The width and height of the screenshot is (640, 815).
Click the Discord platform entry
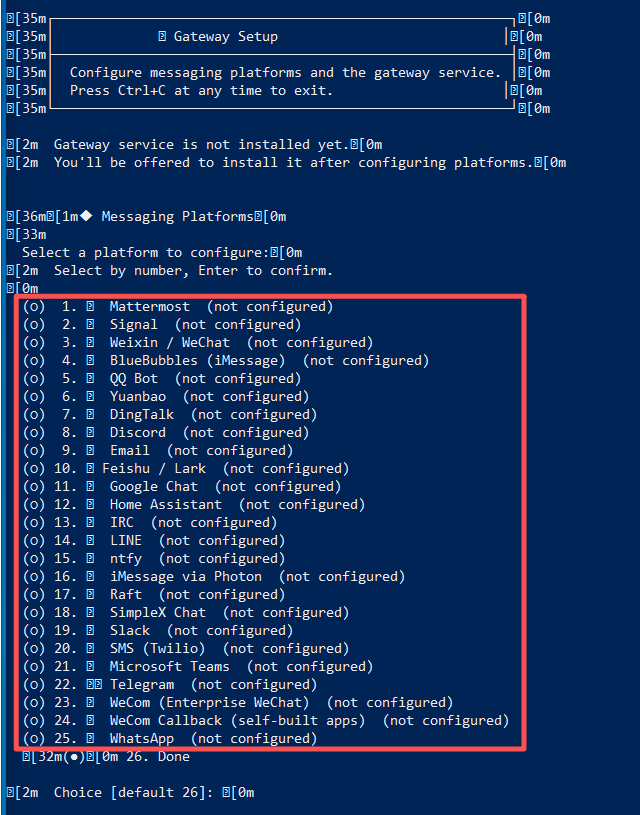click(x=166, y=432)
